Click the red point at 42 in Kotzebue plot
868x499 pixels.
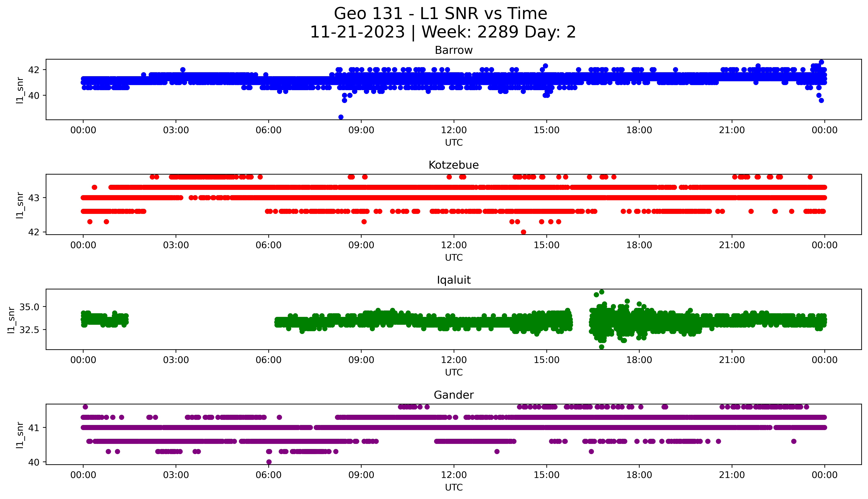click(524, 232)
